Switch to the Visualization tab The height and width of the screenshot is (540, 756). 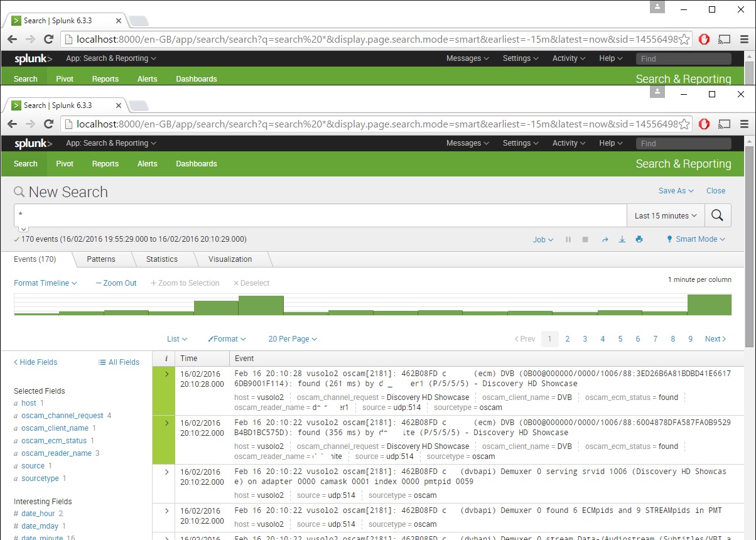pyautogui.click(x=230, y=259)
